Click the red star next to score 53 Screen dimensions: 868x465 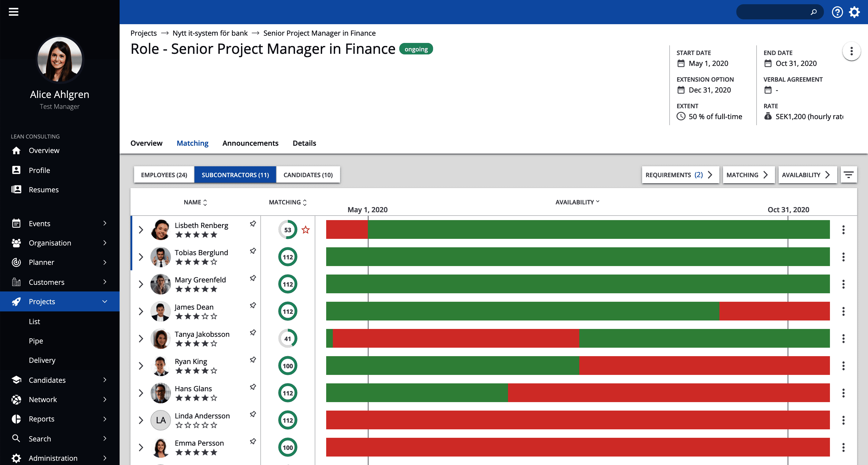[x=305, y=230]
